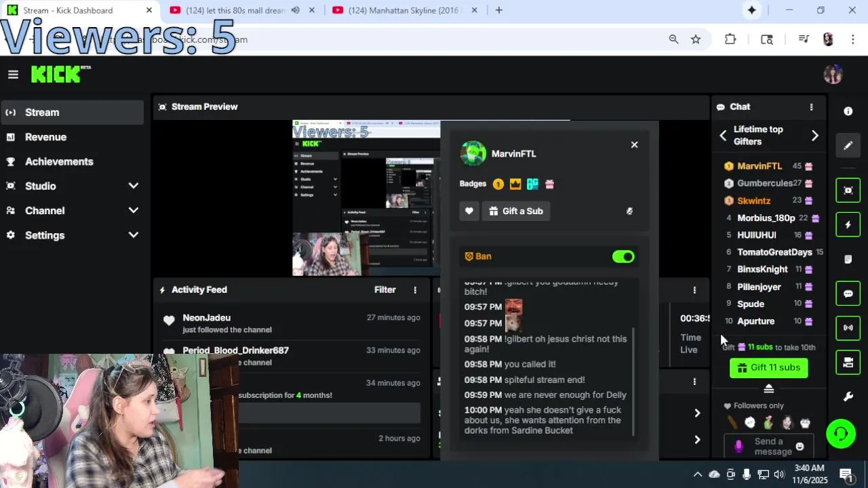Click Skwintz in top gifters list
Screen dimensions: 868x488
(x=753, y=201)
